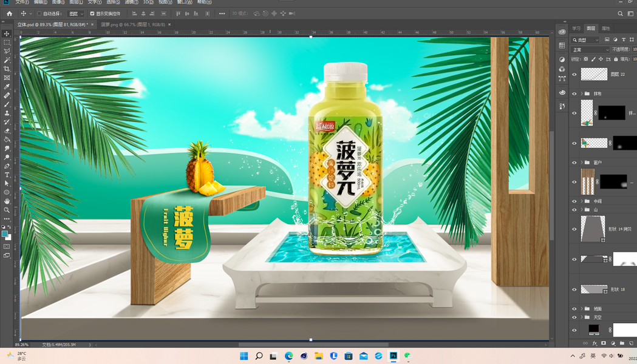The width and height of the screenshot is (637, 364).
Task: Select the Eraser tool
Action: click(x=7, y=130)
